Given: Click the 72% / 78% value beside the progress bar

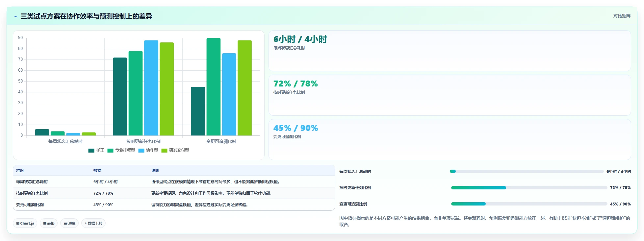Looking at the screenshot, I should (620, 188).
